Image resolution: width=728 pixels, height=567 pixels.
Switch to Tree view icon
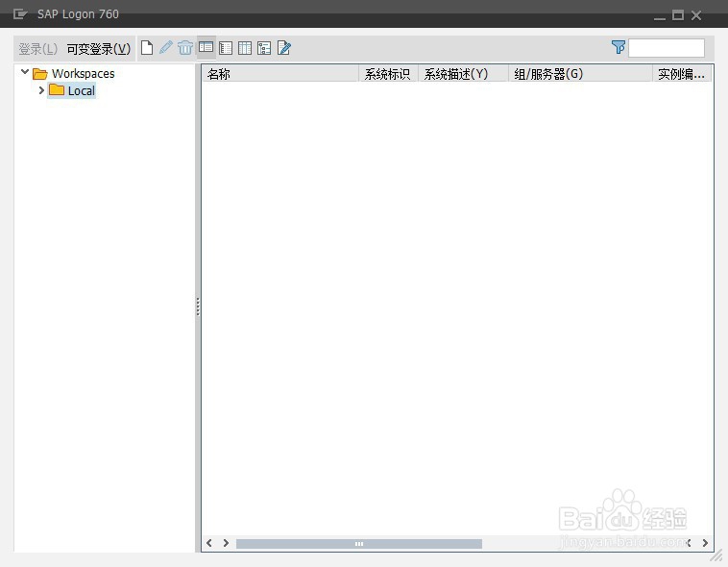264,48
